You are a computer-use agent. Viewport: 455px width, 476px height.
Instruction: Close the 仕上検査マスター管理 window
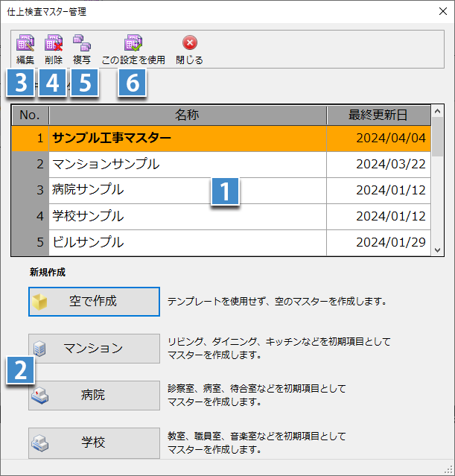pos(443,11)
